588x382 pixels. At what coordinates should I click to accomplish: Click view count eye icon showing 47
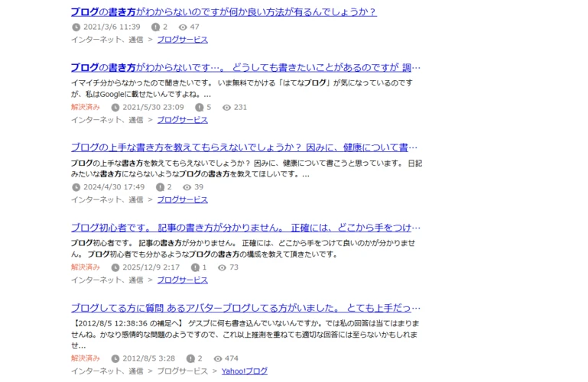click(x=183, y=27)
